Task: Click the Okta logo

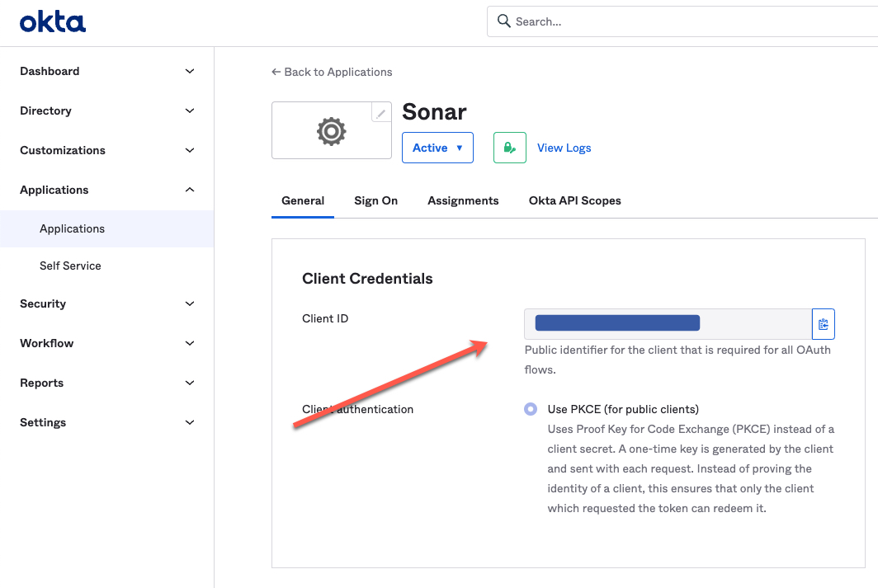Action: (x=53, y=22)
